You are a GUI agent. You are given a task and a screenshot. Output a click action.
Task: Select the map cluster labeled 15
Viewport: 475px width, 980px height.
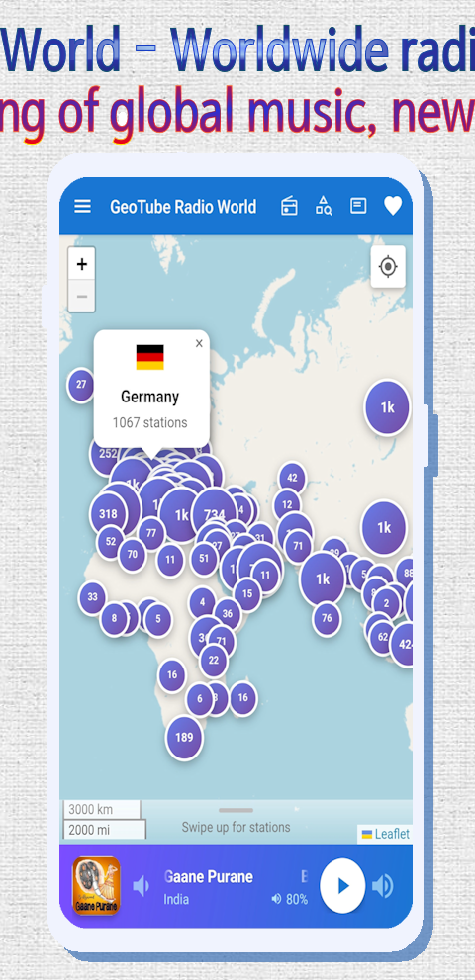[247, 594]
